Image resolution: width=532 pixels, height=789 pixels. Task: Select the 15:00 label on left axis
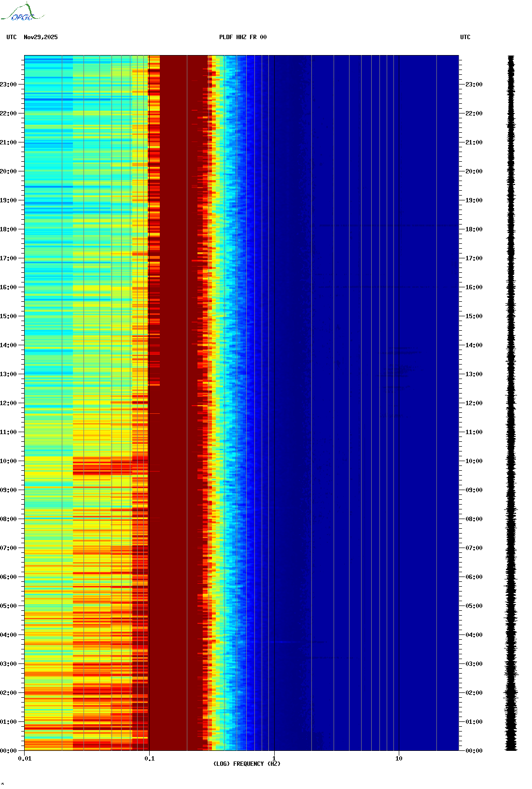(x=8, y=316)
